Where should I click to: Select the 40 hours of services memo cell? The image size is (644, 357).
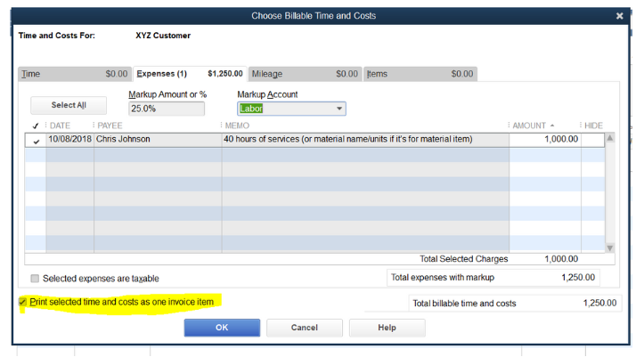(365, 139)
